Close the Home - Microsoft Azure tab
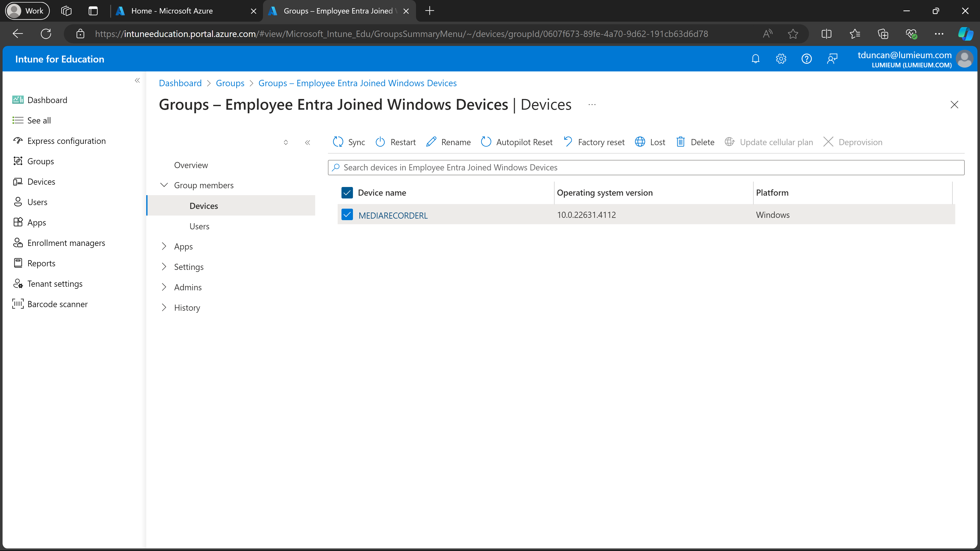This screenshot has height=551, width=980. pyautogui.click(x=253, y=11)
